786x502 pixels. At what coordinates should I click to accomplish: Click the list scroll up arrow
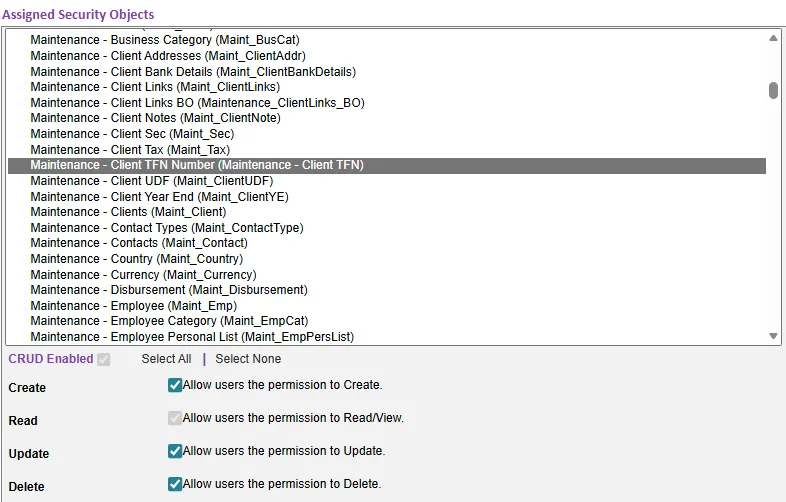[x=773, y=39]
